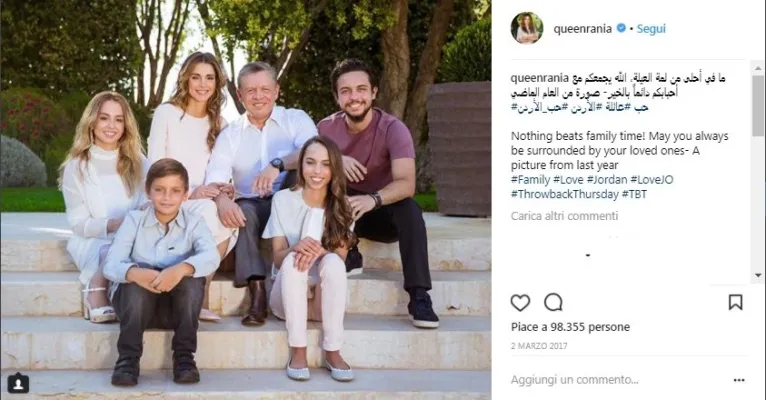Viewport: 766px width, 400px height.
Task: View likes list at Piace a 98.355 persone
Action: click(x=570, y=327)
